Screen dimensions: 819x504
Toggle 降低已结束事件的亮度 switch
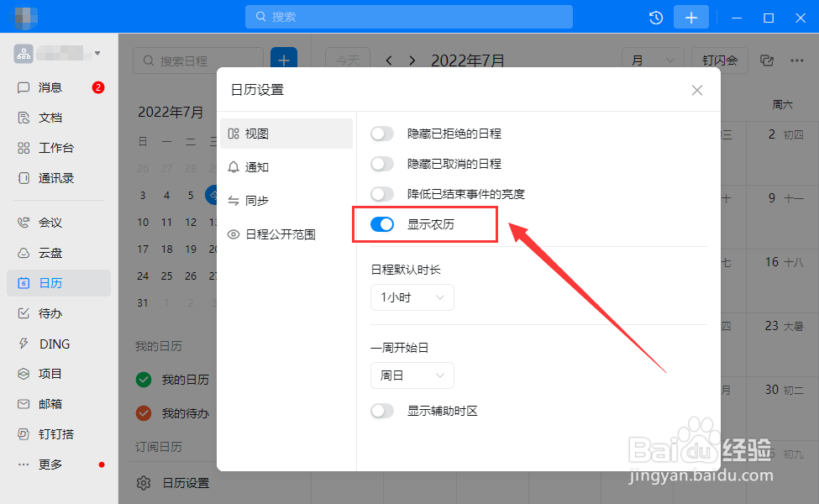[382, 194]
